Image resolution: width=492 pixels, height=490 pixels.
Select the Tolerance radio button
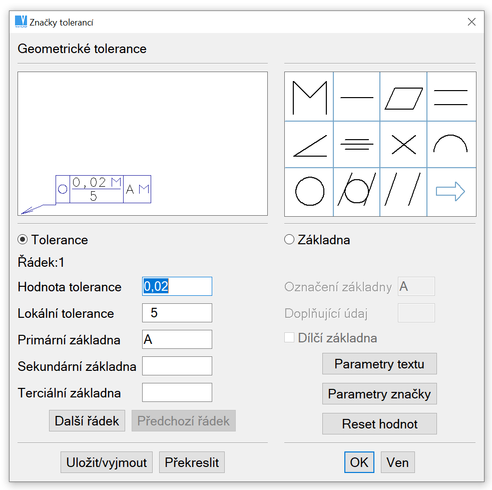coord(22,239)
